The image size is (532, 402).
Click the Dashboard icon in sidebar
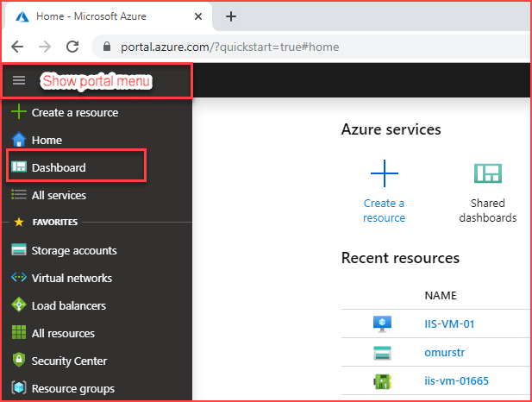(x=19, y=166)
